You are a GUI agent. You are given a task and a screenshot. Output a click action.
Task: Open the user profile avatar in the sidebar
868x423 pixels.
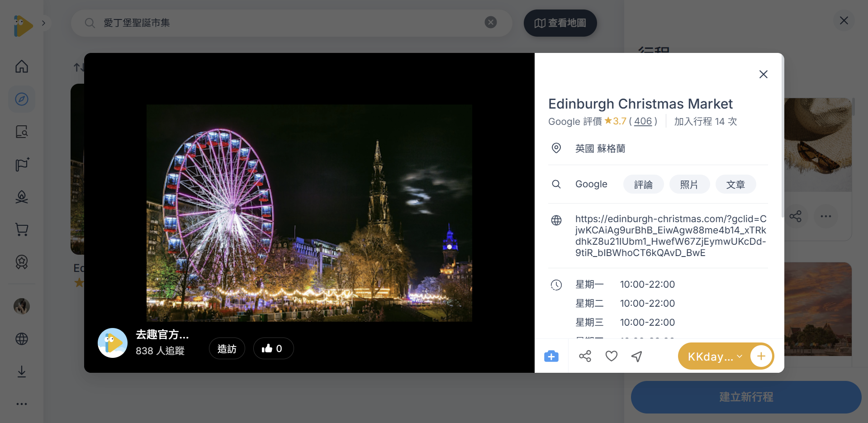22,306
